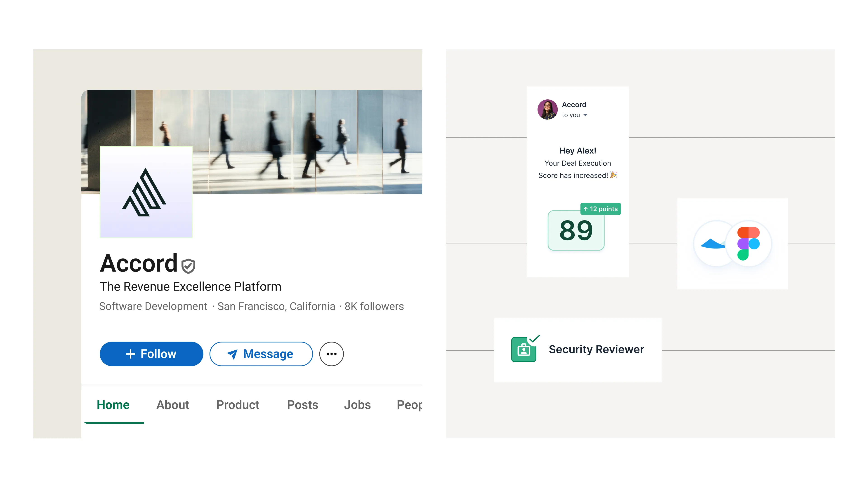Open the partially visible People tab
The image size is (868, 488).
click(409, 404)
